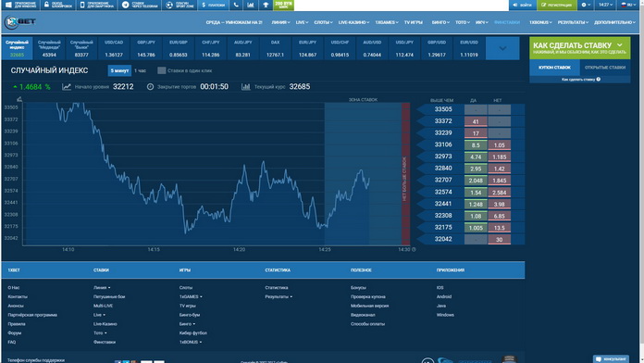The image size is (644, 363).
Task: Click the green Регистрация button
Action: pos(556,5)
